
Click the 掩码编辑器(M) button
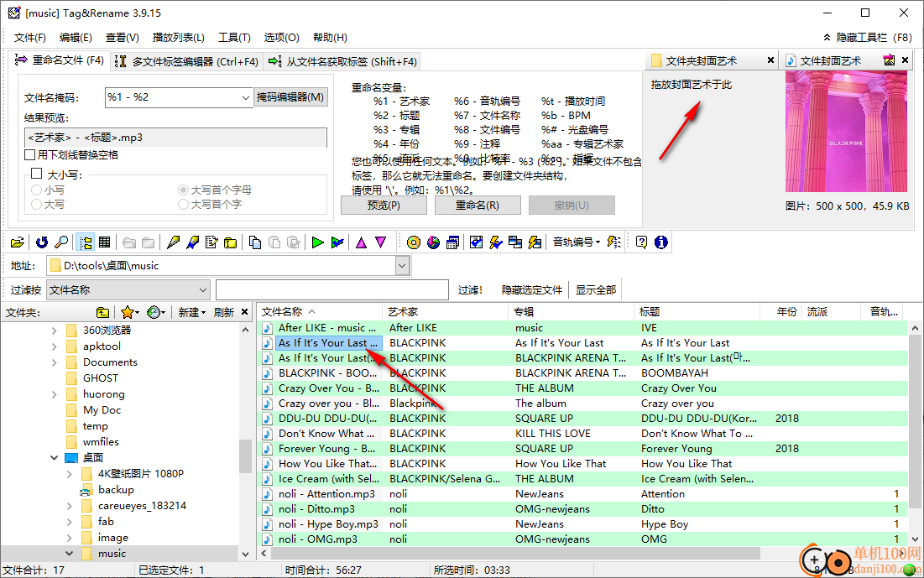pos(290,97)
